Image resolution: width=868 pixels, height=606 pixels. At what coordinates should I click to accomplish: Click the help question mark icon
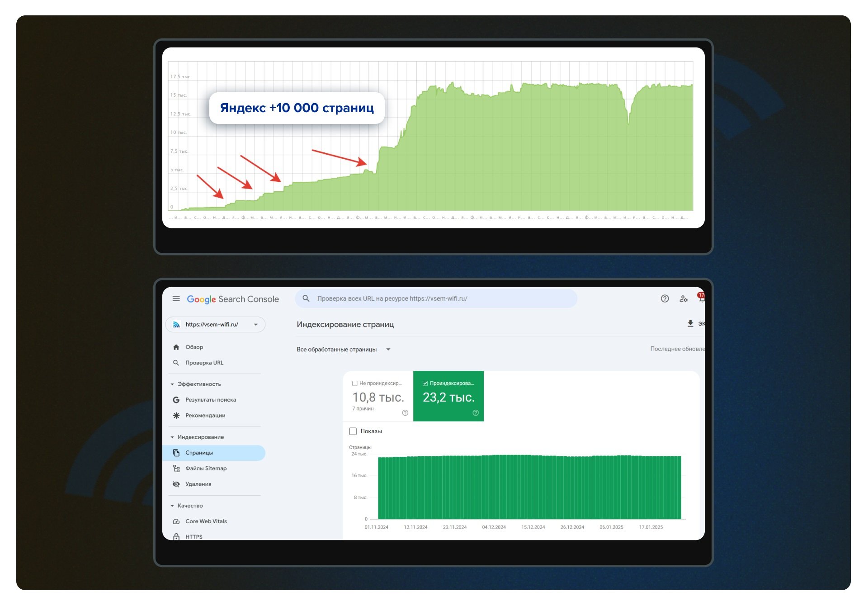pyautogui.click(x=665, y=298)
